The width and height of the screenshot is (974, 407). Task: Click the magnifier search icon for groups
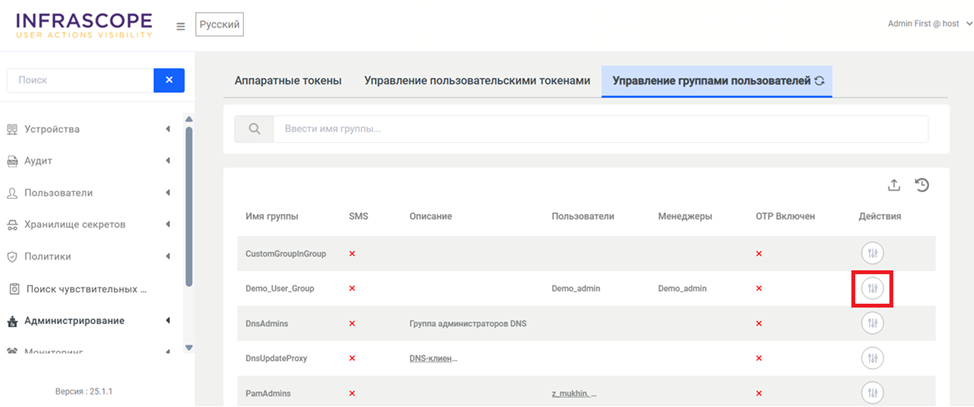pos(254,129)
